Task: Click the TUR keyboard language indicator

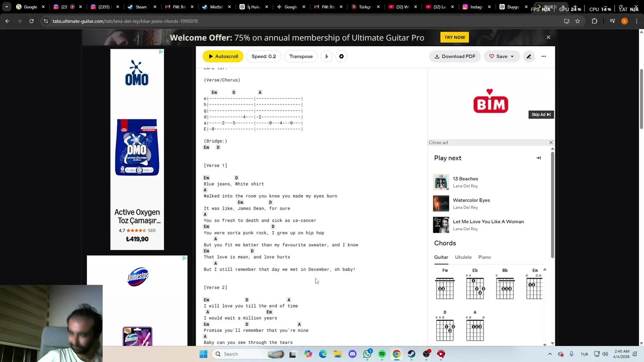Action: pos(584,354)
